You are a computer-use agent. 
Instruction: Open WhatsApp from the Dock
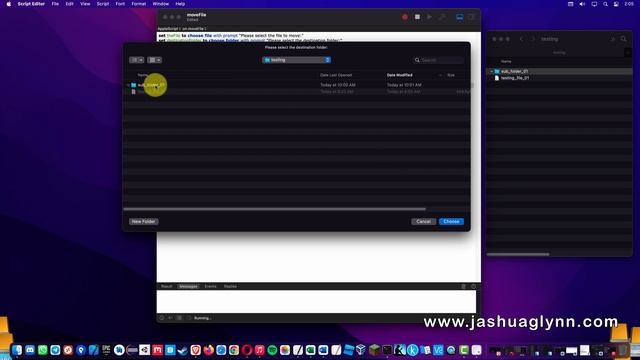42,350
